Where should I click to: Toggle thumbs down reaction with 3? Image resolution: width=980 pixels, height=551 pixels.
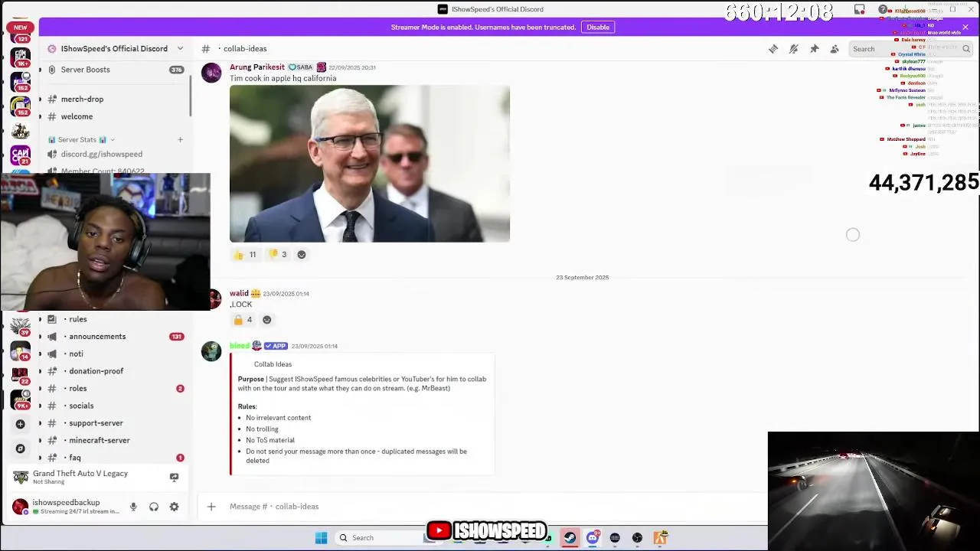click(277, 255)
